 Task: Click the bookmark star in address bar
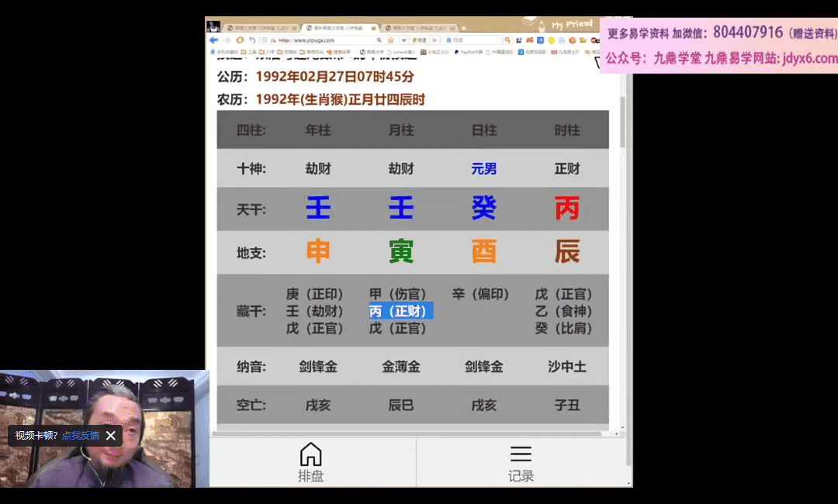tap(390, 40)
